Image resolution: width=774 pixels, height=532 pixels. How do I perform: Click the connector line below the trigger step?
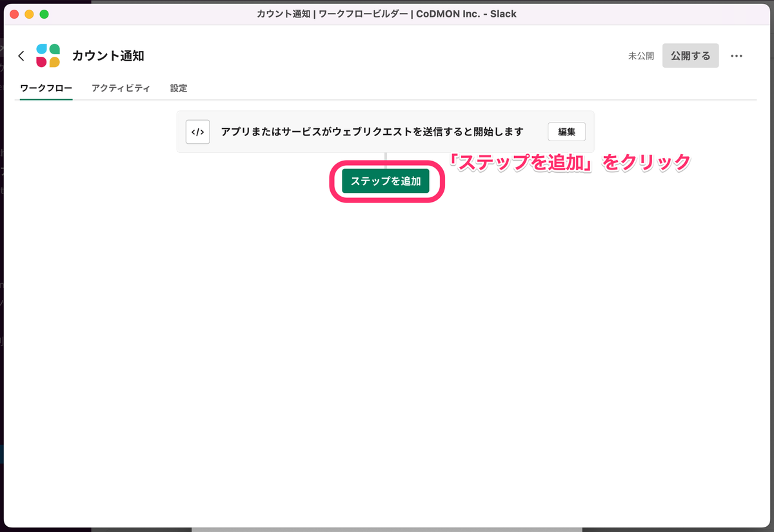(386, 156)
